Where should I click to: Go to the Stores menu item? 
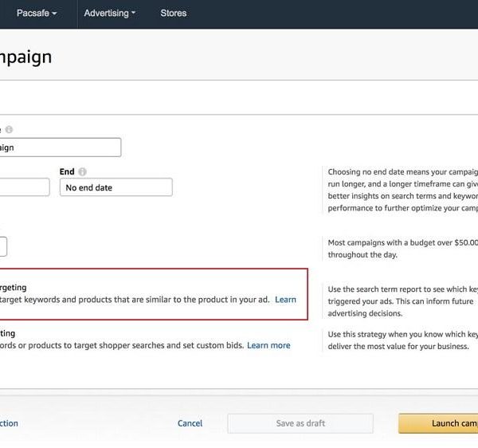(173, 14)
